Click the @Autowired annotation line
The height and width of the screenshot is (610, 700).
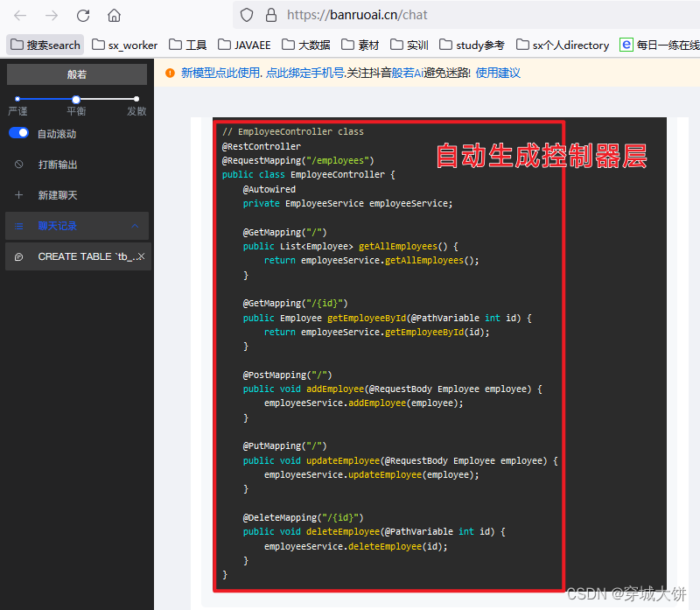click(269, 189)
